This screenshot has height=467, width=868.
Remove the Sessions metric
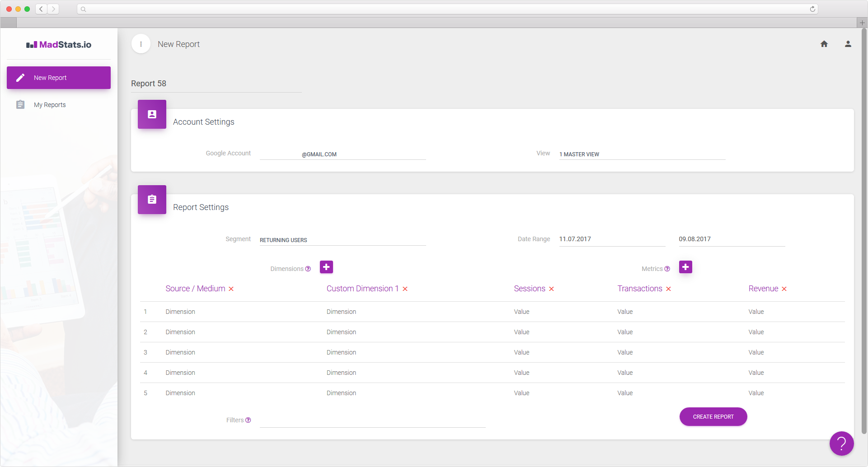pyautogui.click(x=552, y=289)
